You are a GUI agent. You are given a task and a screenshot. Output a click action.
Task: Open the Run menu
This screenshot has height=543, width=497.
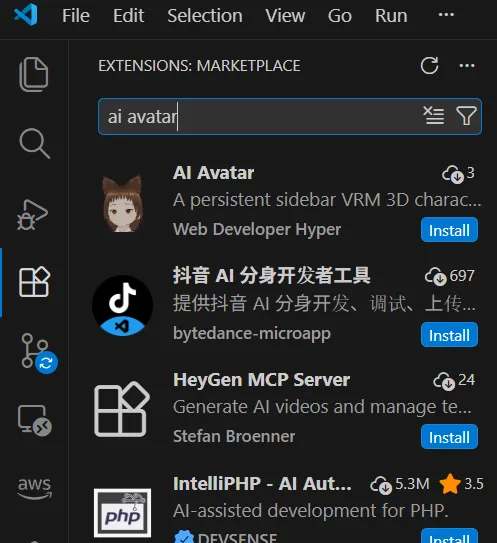pos(391,16)
